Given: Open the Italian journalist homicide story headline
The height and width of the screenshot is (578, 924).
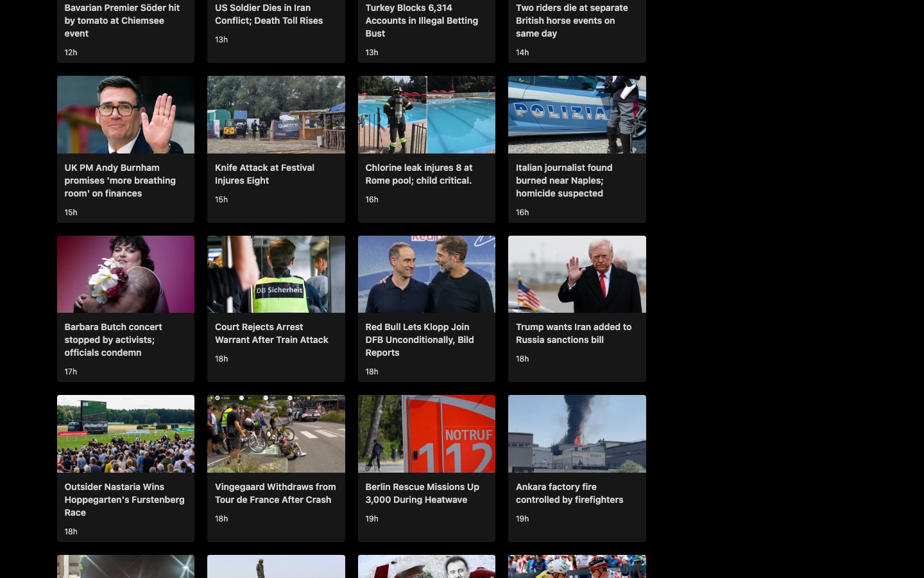Looking at the screenshot, I should click(564, 180).
